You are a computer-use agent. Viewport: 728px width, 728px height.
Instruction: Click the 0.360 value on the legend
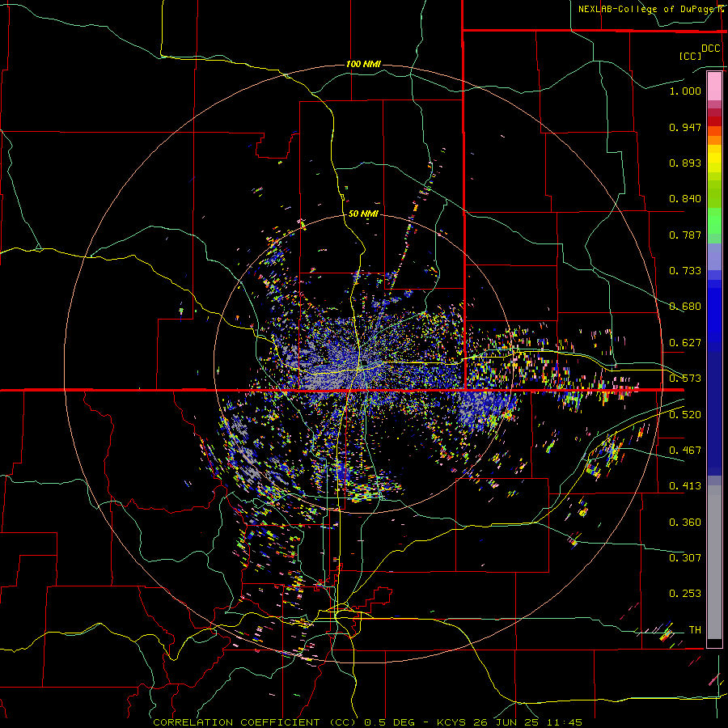click(685, 523)
